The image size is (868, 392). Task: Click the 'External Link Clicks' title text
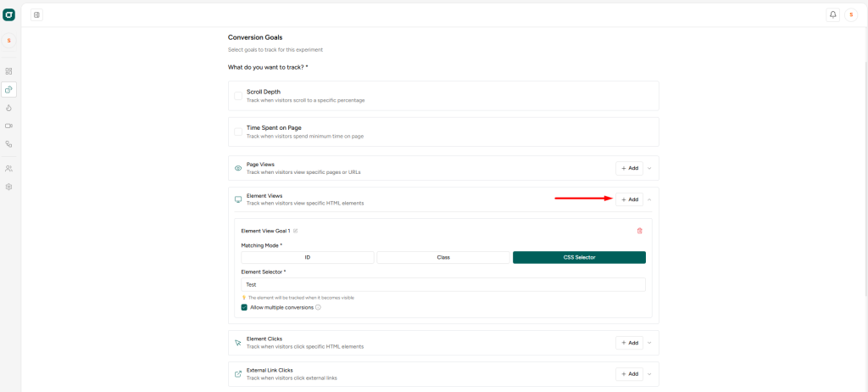[270, 370]
